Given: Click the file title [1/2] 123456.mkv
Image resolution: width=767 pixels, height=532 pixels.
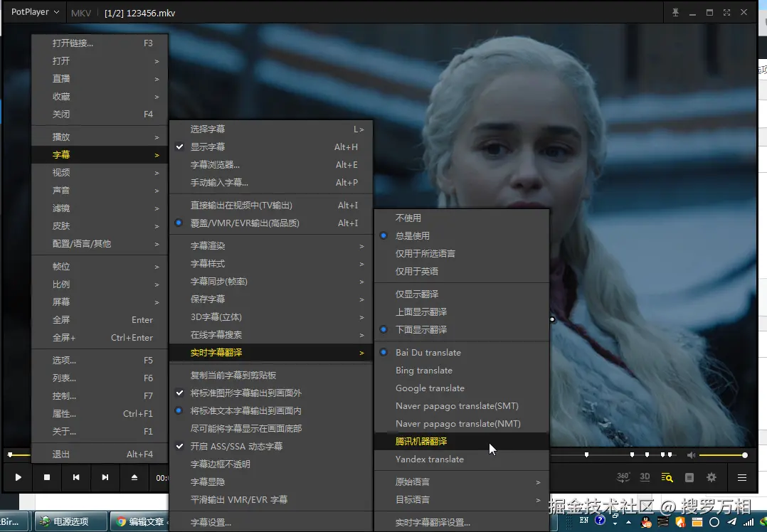Looking at the screenshot, I should pyautogui.click(x=140, y=14).
